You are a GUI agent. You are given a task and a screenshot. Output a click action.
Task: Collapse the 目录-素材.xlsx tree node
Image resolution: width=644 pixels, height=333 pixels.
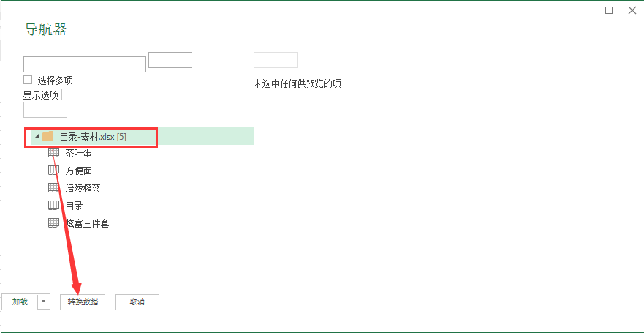[37, 136]
